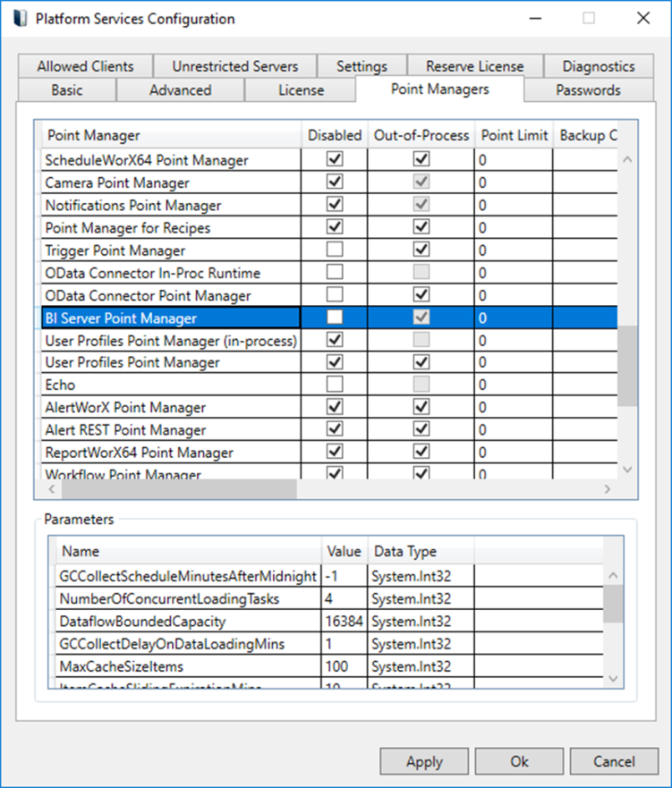Screen dimensions: 672x788
Task: Uncheck Disabled for Camera Point Manager
Action: 336,182
